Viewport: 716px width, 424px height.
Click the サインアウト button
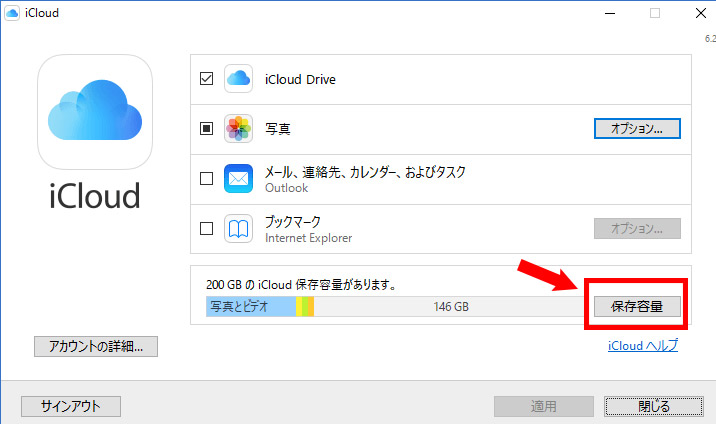point(71,406)
